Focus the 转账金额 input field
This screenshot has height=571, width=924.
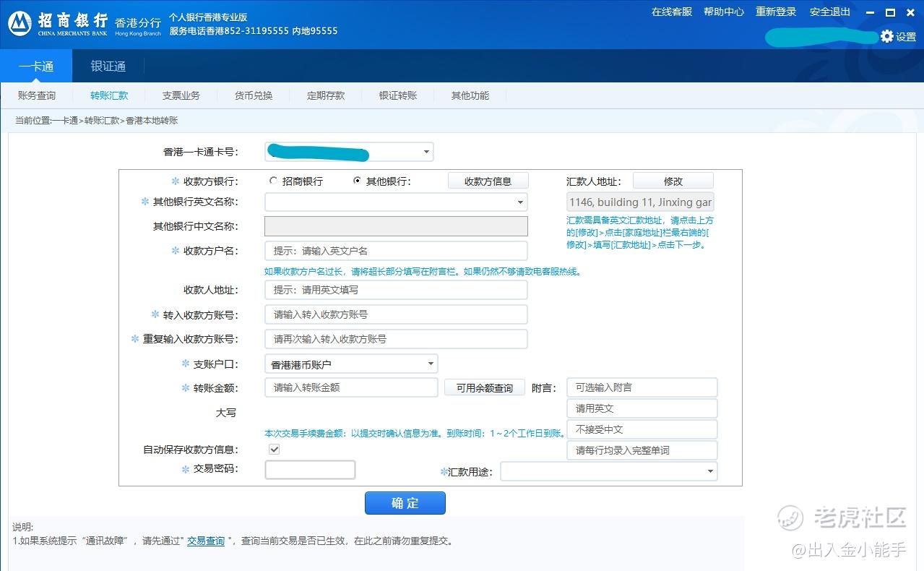point(352,387)
